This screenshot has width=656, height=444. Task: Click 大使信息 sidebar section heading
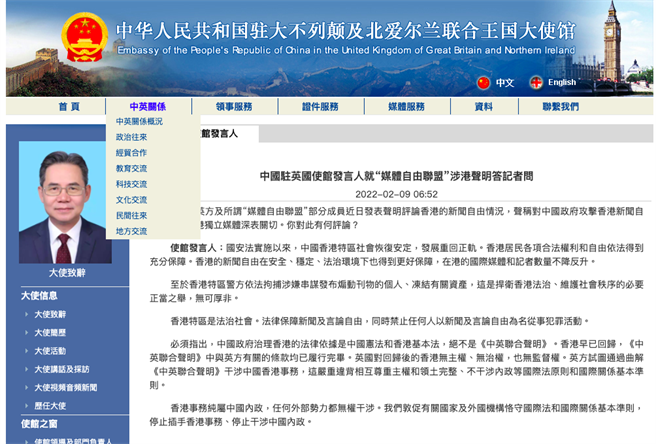coord(39,296)
